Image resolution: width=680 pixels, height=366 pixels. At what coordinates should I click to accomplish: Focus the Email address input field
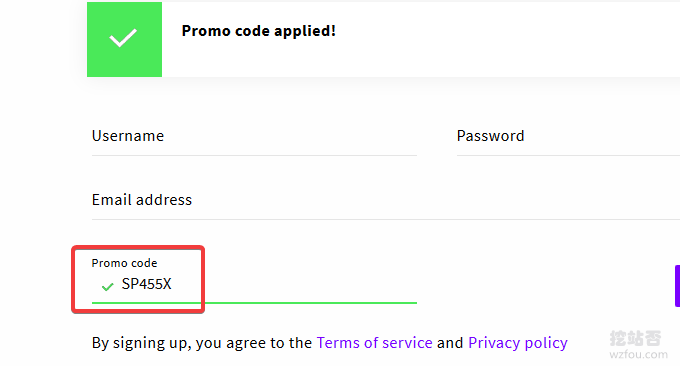click(x=386, y=200)
